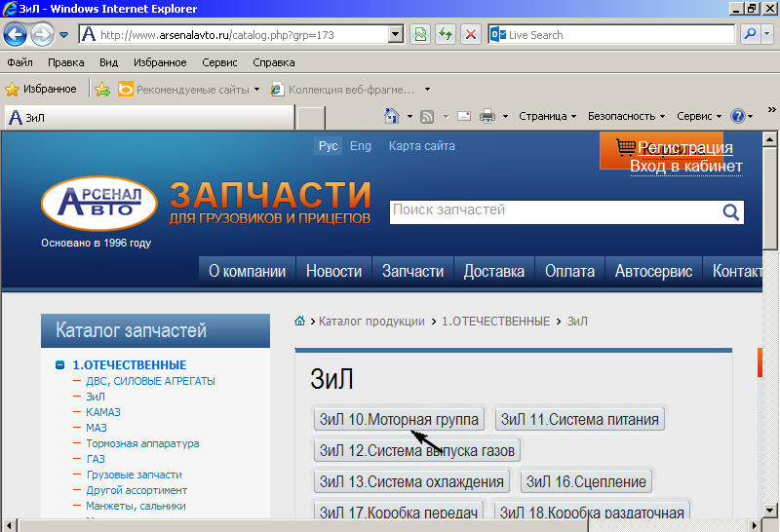Open the Сервис menu in menu bar

point(219,62)
